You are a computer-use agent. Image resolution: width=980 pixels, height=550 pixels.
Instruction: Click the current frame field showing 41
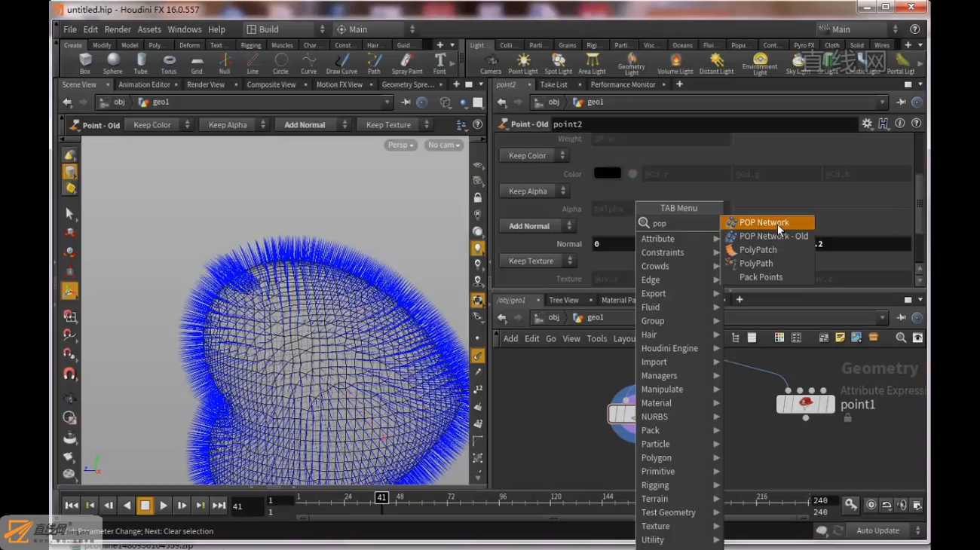pyautogui.click(x=247, y=506)
